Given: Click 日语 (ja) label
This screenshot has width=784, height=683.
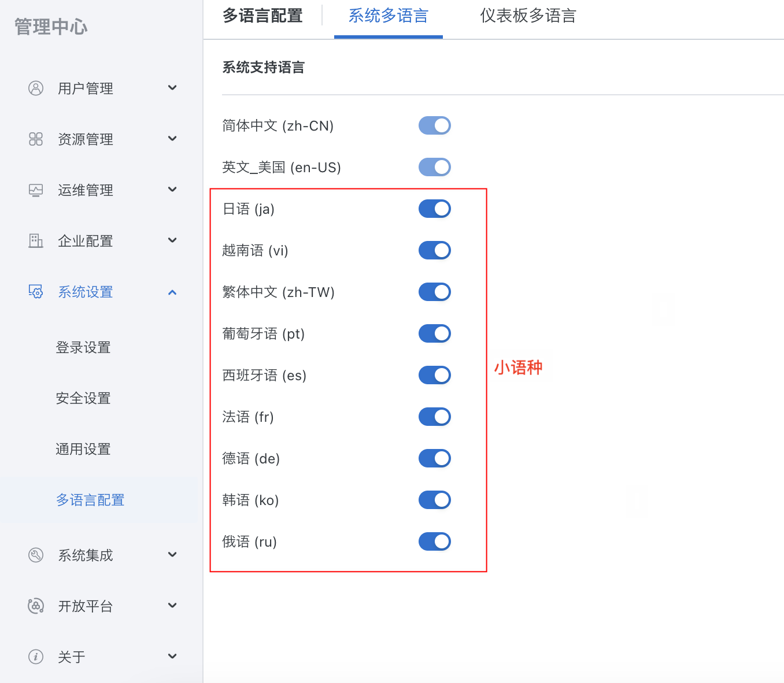Looking at the screenshot, I should coord(249,209).
